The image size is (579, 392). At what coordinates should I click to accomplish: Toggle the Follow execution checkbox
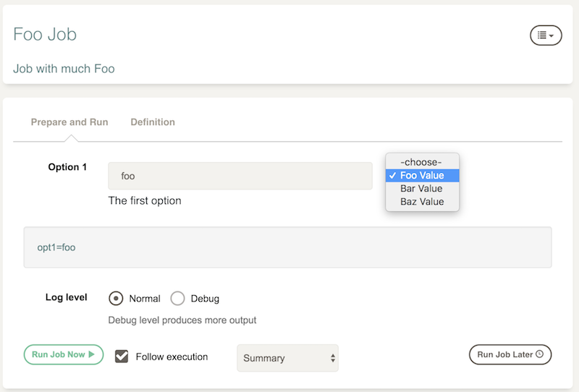coord(122,357)
